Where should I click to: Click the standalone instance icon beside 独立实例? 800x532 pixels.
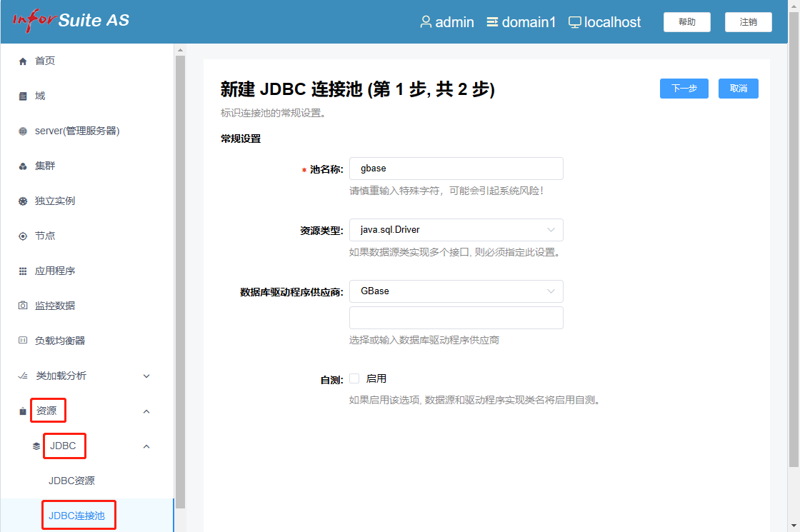tap(23, 201)
